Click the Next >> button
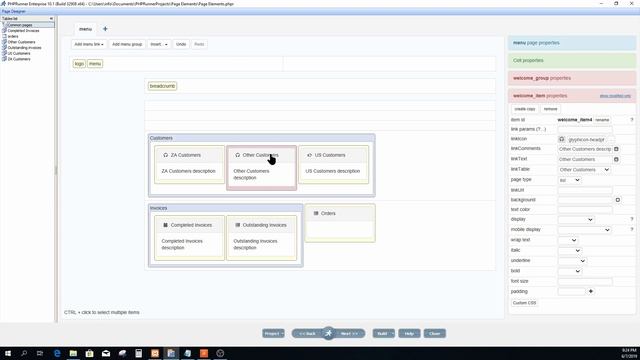The image size is (640, 360). pyautogui.click(x=349, y=333)
